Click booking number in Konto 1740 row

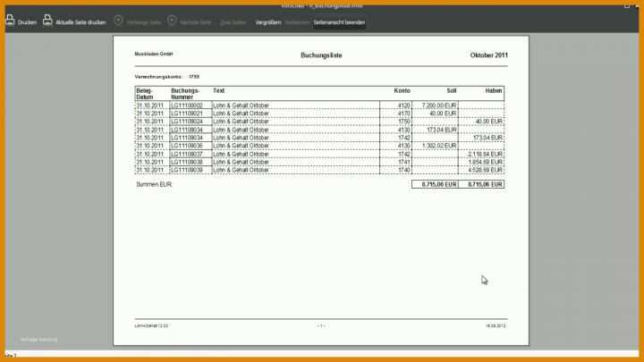pyautogui.click(x=187, y=170)
